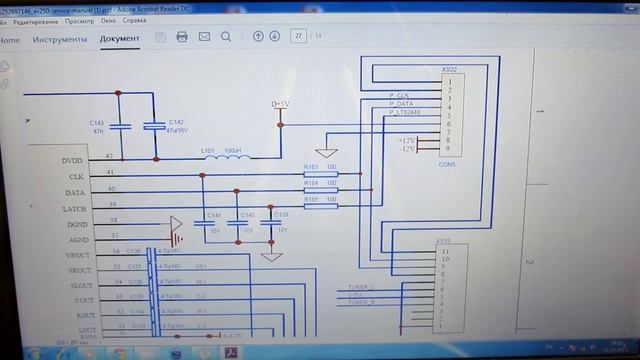Click the L101 inductor label
The image size is (640, 360).
pos(207,151)
